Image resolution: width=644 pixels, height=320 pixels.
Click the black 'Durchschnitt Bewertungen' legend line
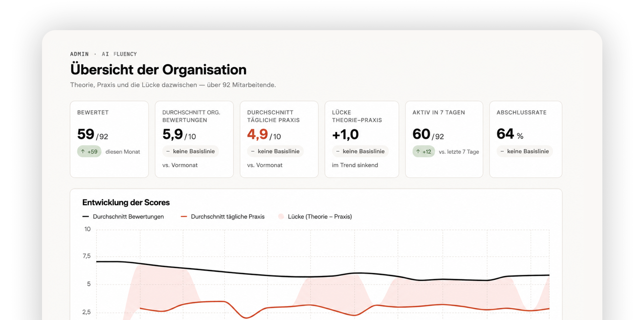[86, 217]
